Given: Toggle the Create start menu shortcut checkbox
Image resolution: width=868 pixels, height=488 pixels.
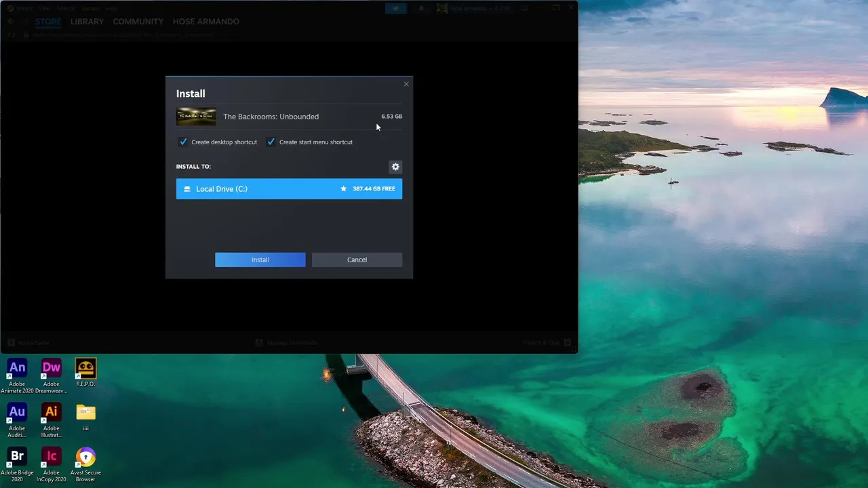Looking at the screenshot, I should (271, 142).
